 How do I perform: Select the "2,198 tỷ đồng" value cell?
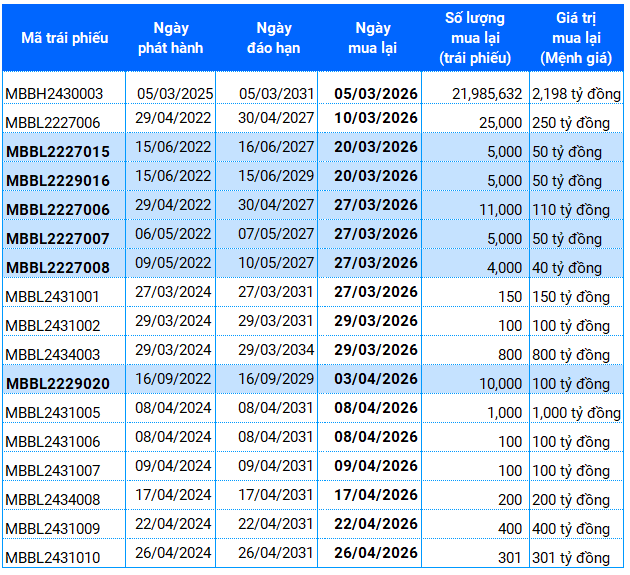pos(575,94)
